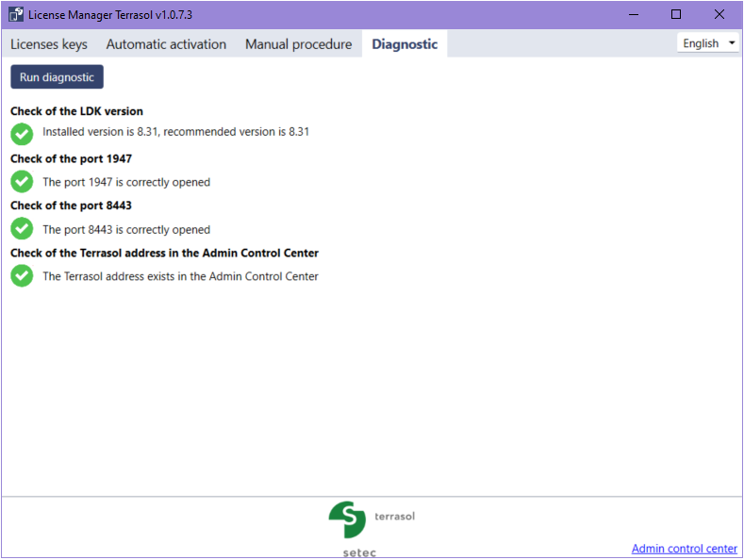
Task: Close the License Manager window
Action: click(719, 15)
